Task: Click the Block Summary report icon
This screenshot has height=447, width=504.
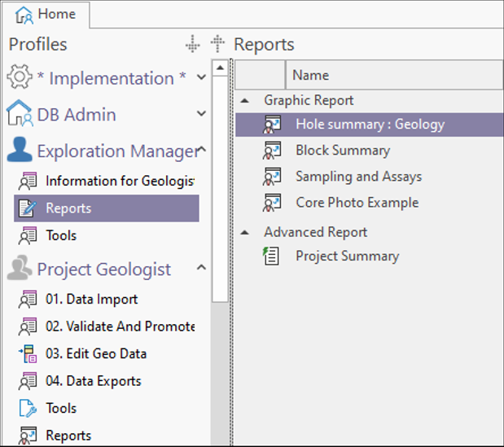Action: pos(272,151)
